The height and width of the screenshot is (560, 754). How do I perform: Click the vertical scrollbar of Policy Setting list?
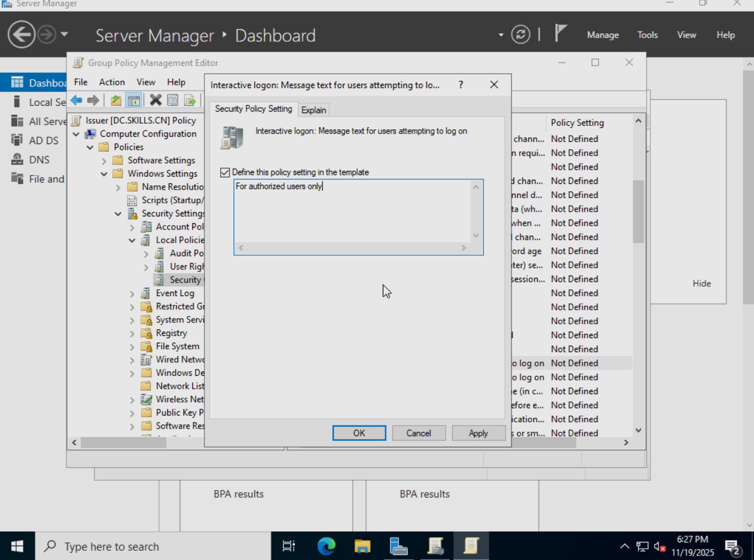[x=638, y=211]
